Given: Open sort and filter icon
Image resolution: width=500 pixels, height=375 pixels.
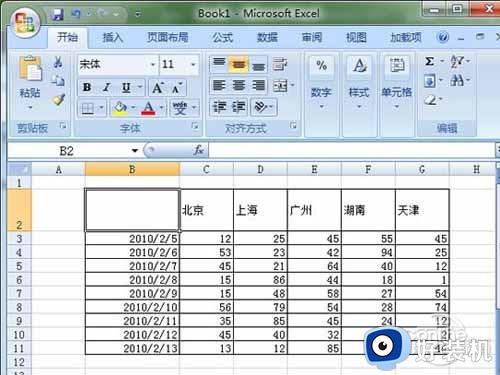Looking at the screenshot, I should click(x=457, y=61).
